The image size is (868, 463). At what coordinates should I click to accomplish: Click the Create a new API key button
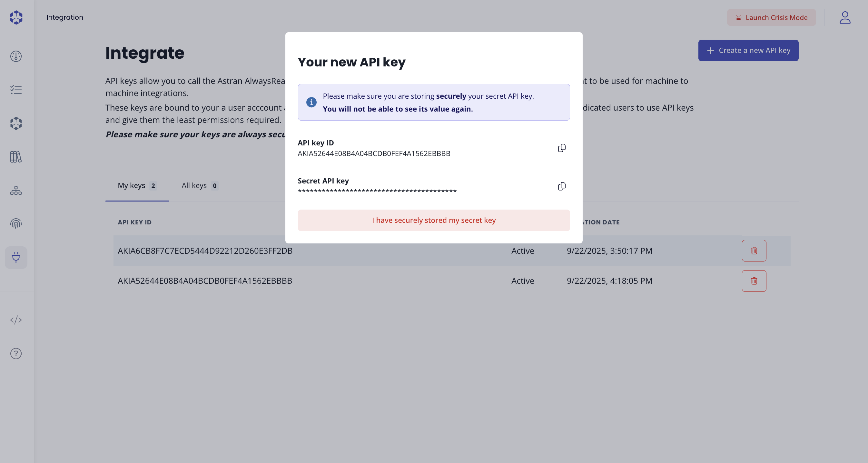[748, 50]
